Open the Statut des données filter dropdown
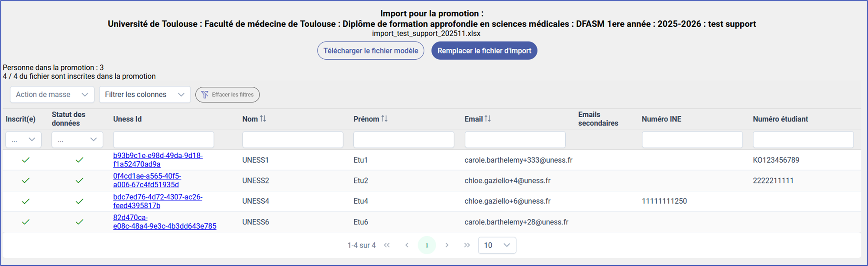868x266 pixels. click(77, 140)
